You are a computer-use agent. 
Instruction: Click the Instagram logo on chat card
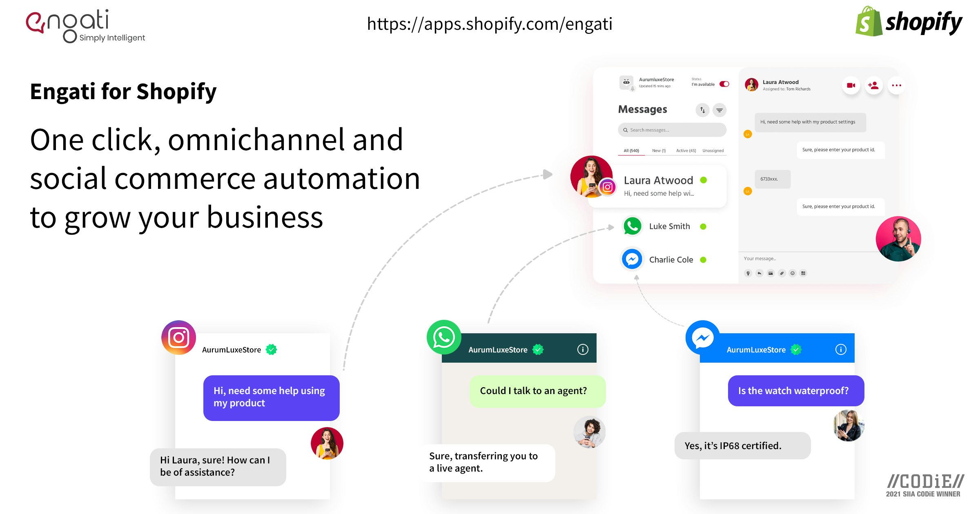point(179,337)
